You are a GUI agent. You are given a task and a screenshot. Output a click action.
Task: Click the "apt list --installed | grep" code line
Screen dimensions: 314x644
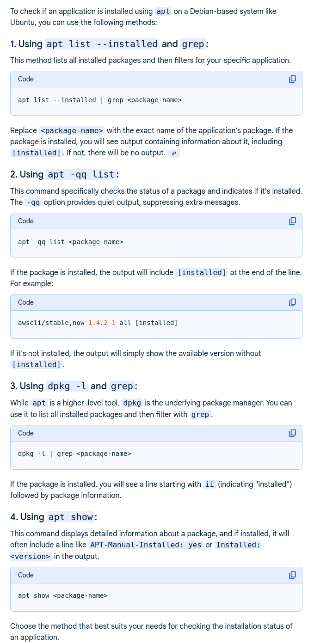click(99, 100)
